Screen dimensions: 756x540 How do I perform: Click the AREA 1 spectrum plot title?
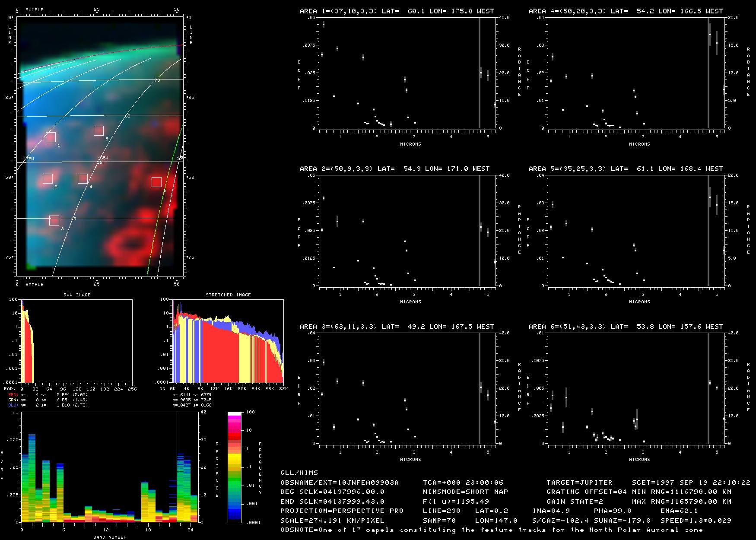pos(397,11)
